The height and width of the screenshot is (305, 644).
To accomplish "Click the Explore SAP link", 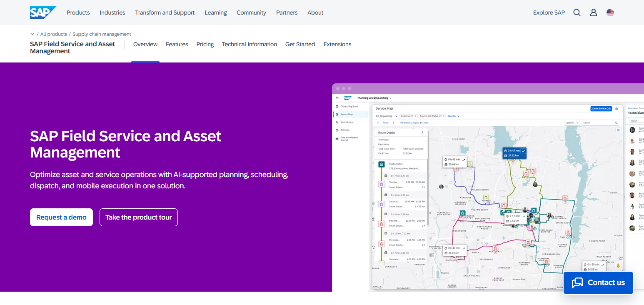I will tap(549, 12).
